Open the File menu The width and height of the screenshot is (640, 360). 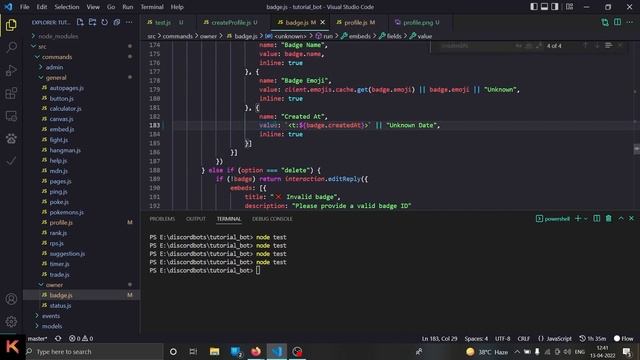(x=24, y=7)
